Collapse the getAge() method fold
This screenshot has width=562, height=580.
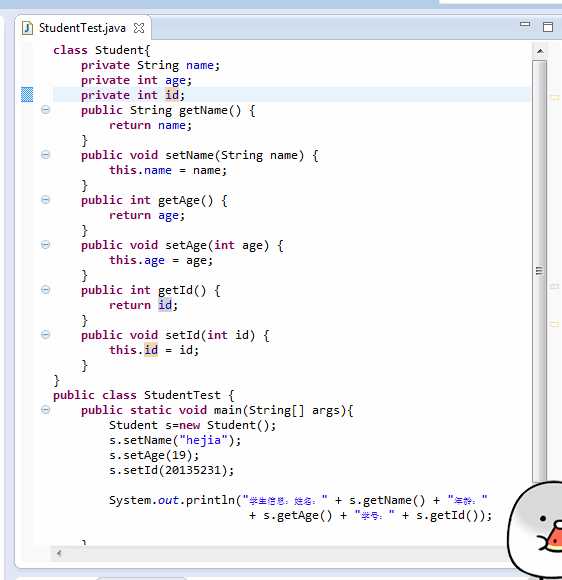pos(45,200)
